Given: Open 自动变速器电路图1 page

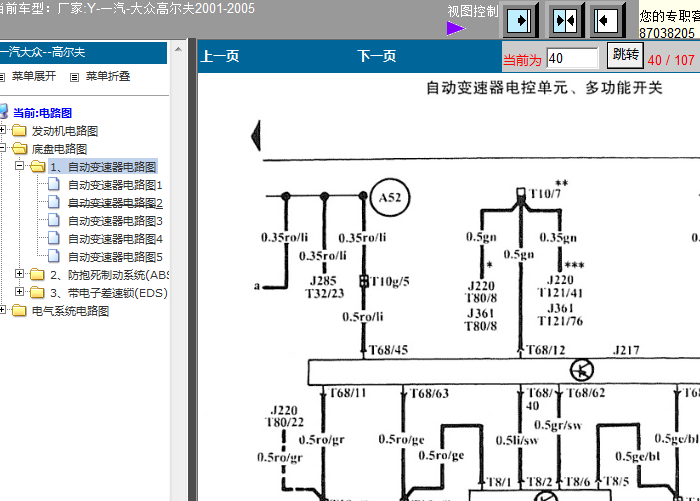Looking at the screenshot, I should pos(114,185).
